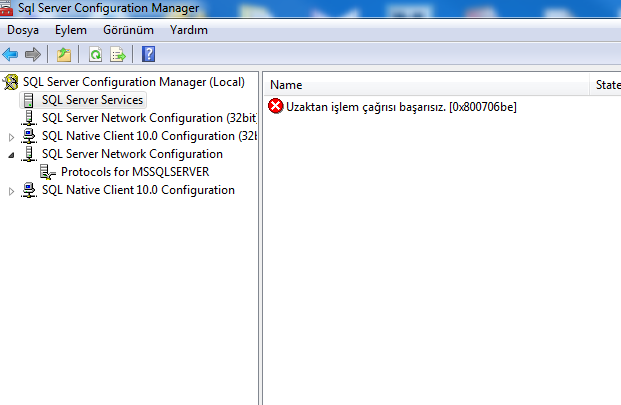Click the Sql Server Configuration Manager title icon
Image resolution: width=621 pixels, height=405 pixels.
coord(6,8)
